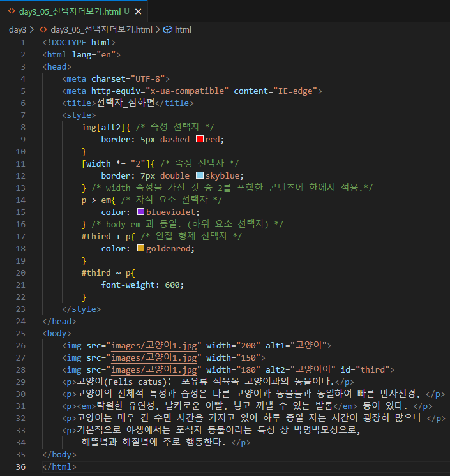
Task: Click the font-weight: 600 declaration
Action: click(x=142, y=285)
